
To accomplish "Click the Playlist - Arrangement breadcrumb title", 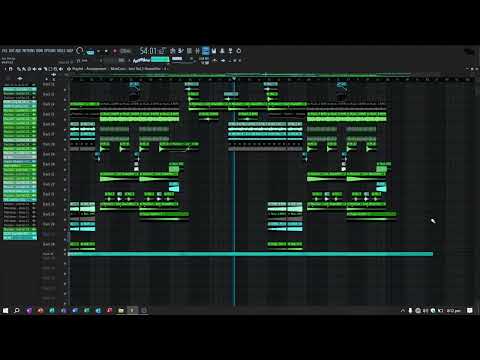I will [x=89, y=69].
